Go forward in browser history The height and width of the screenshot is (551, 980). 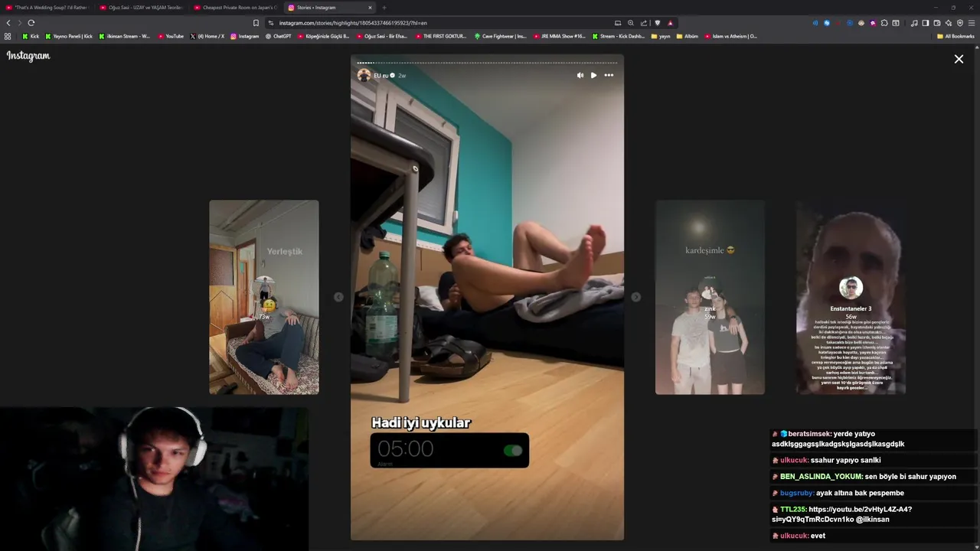(x=20, y=23)
